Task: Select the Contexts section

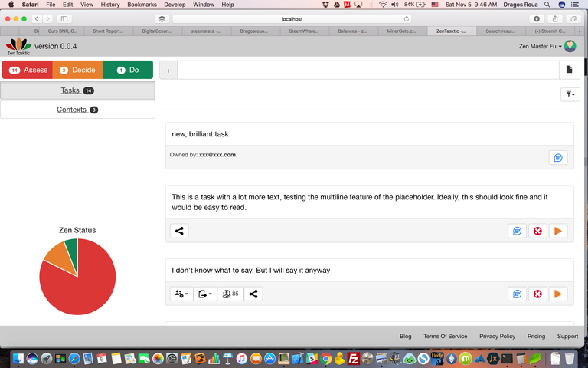Action: click(x=77, y=110)
